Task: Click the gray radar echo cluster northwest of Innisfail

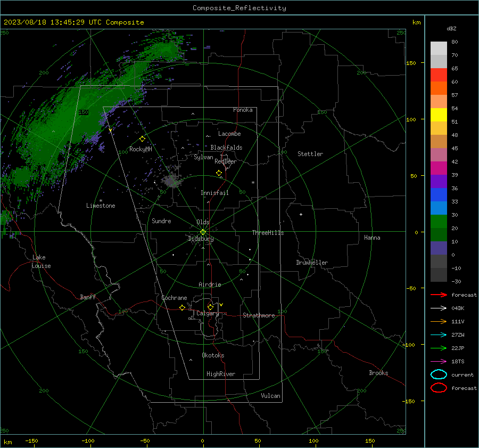Action: click(172, 181)
